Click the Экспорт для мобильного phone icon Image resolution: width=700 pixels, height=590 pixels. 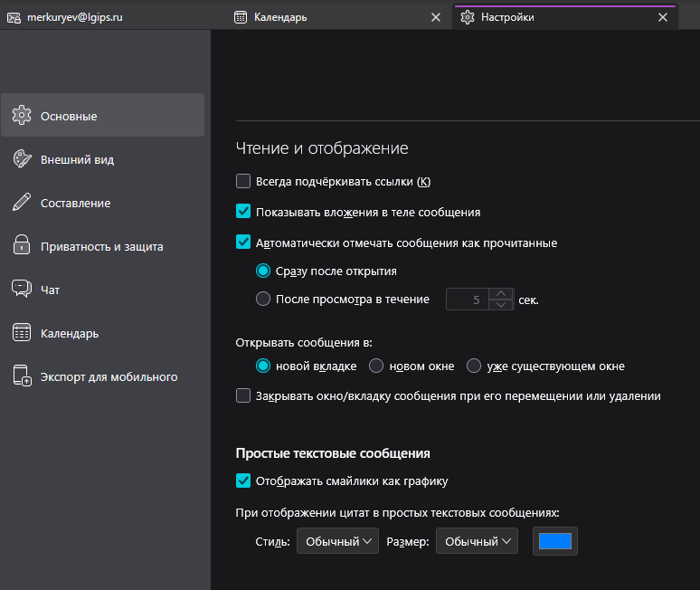coord(22,376)
